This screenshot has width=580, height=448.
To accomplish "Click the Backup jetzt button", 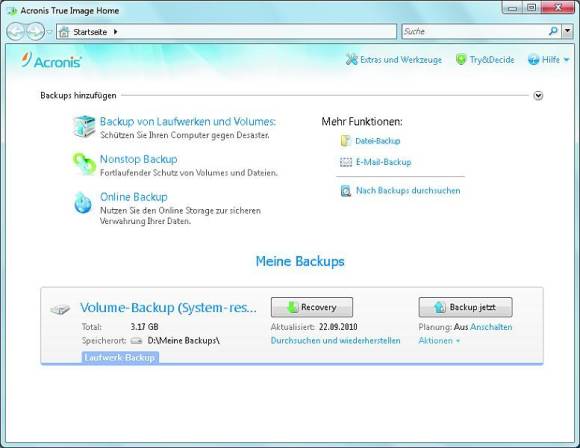I will 465,307.
